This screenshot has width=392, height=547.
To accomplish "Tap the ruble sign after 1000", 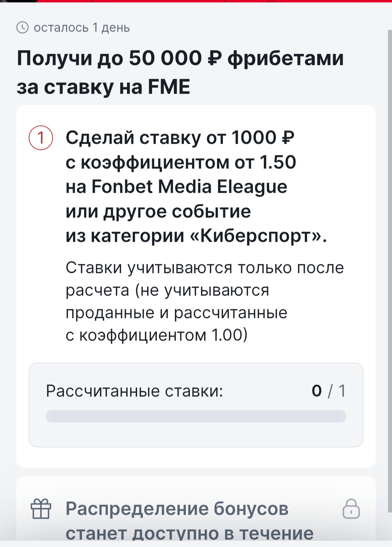I will click(x=288, y=138).
